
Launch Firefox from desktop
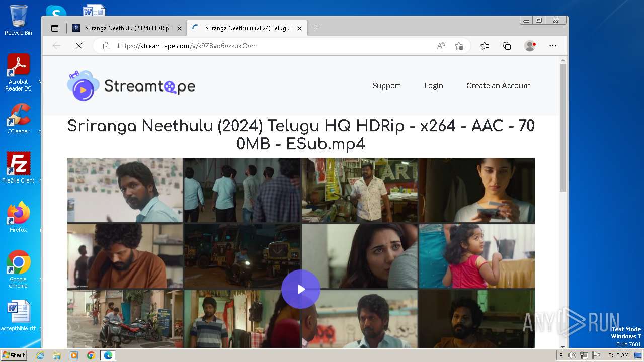coord(18,217)
